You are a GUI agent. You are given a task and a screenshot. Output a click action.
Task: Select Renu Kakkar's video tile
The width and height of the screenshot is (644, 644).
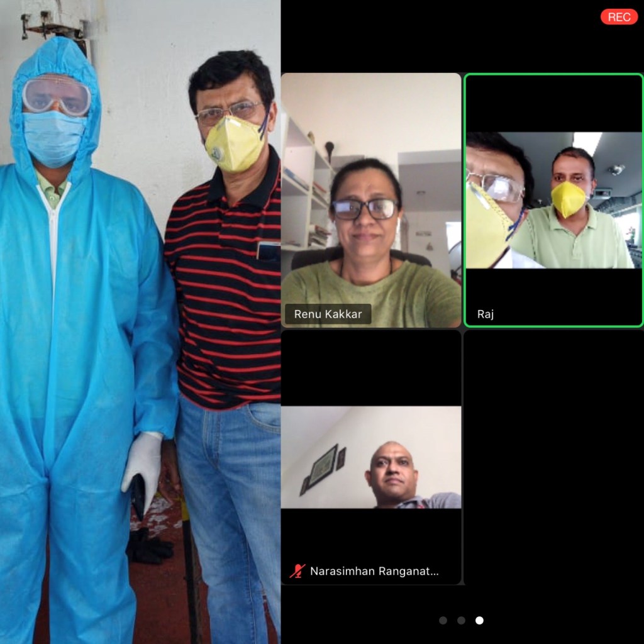tap(371, 200)
